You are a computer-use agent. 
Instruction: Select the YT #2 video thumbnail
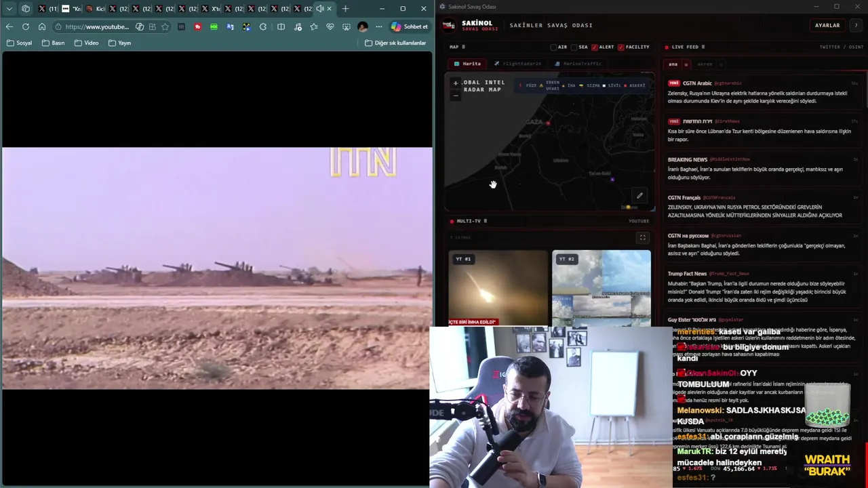point(601,288)
